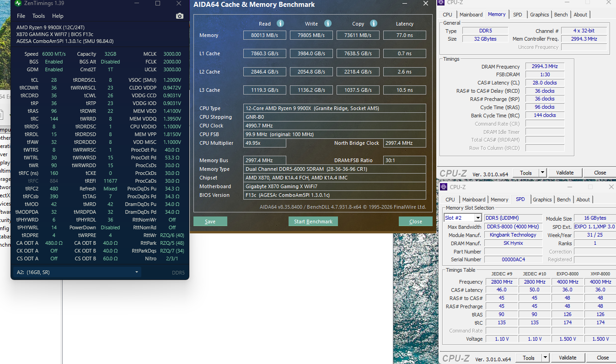Screen dimensions: 616x364
Task: Open About tab in CPU-Z DRAM timings window
Action: pyautogui.click(x=580, y=15)
